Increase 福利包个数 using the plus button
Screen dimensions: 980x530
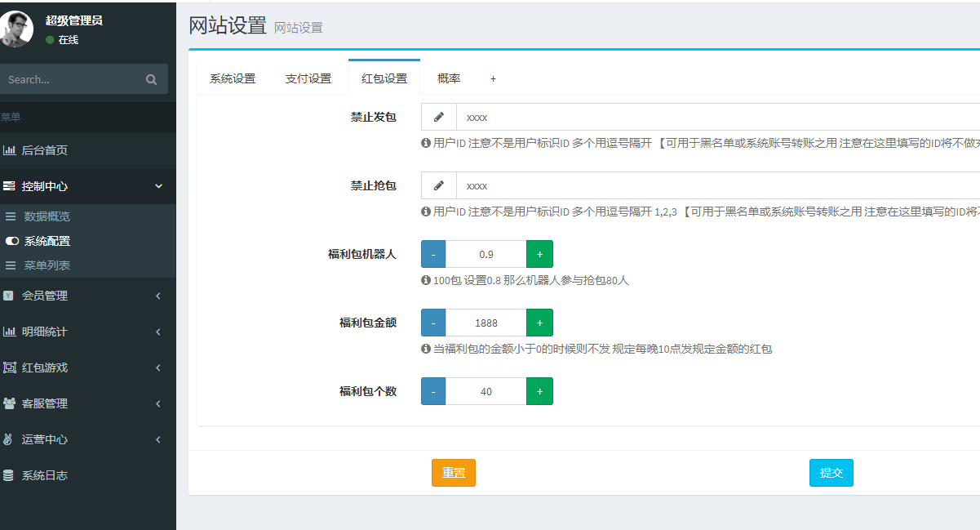[x=539, y=391]
